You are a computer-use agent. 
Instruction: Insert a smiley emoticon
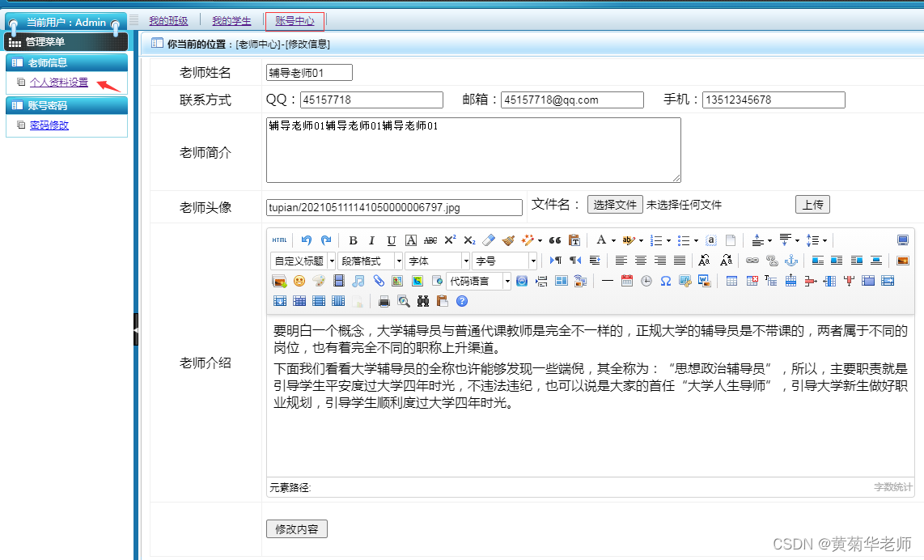[298, 282]
